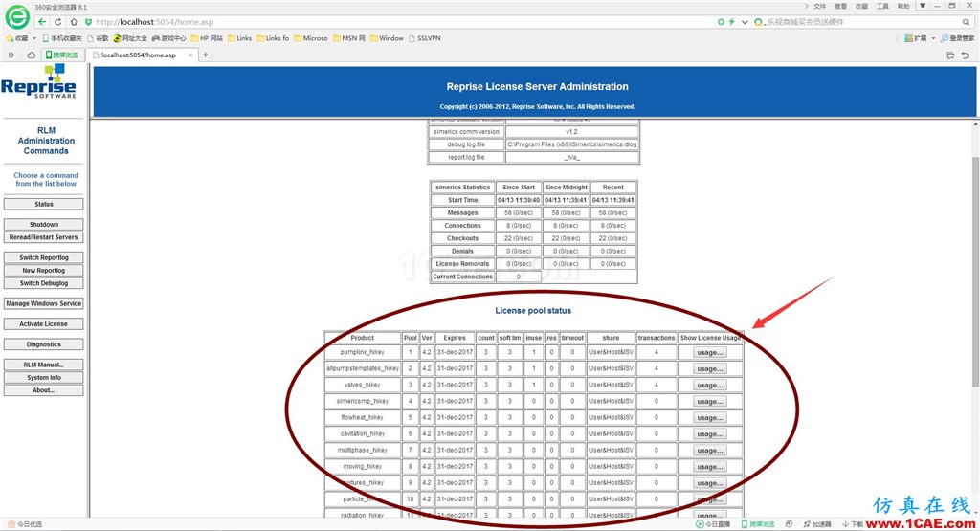This screenshot has width=980, height=531.
Task: Click the sidebar toggle at tab bar start
Action: tap(11, 55)
